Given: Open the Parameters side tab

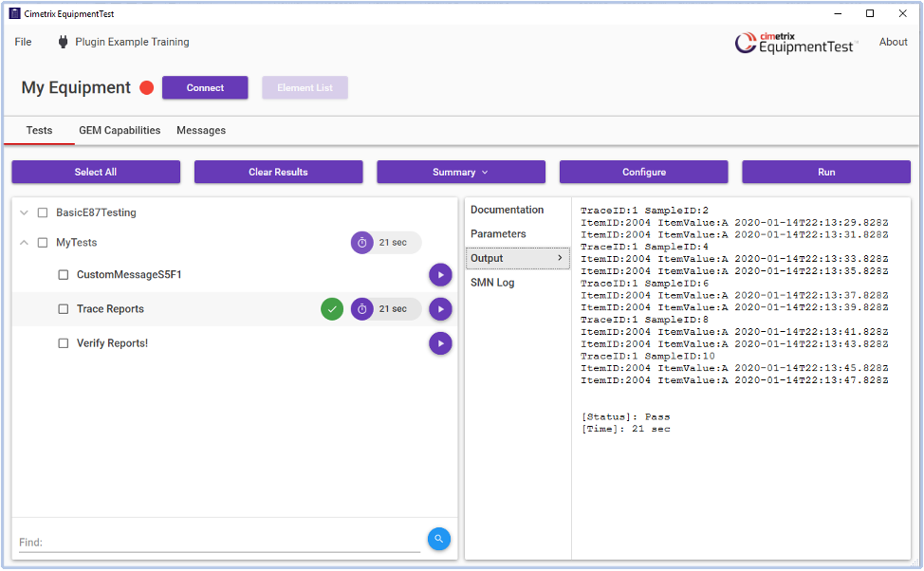Looking at the screenshot, I should click(x=498, y=234).
